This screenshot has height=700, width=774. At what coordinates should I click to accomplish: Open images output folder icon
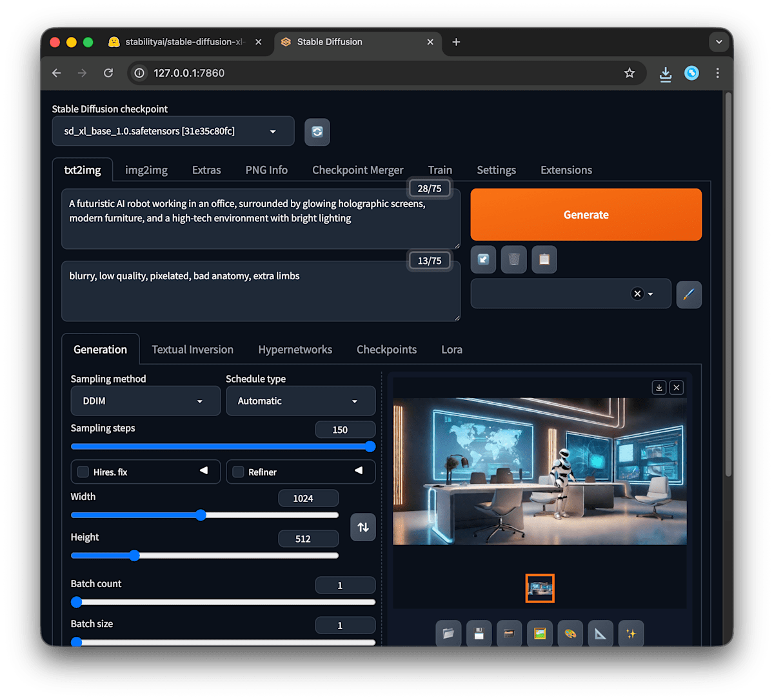point(448,634)
